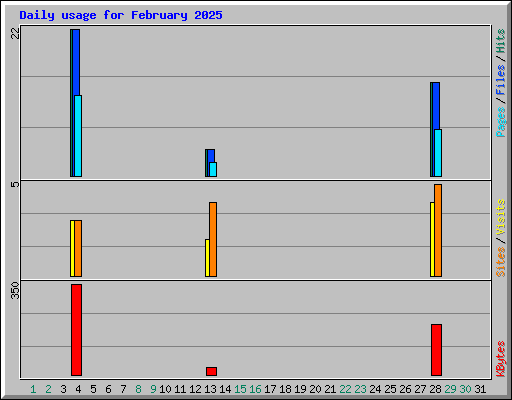Click day label '8' on the x-axis

point(138,389)
